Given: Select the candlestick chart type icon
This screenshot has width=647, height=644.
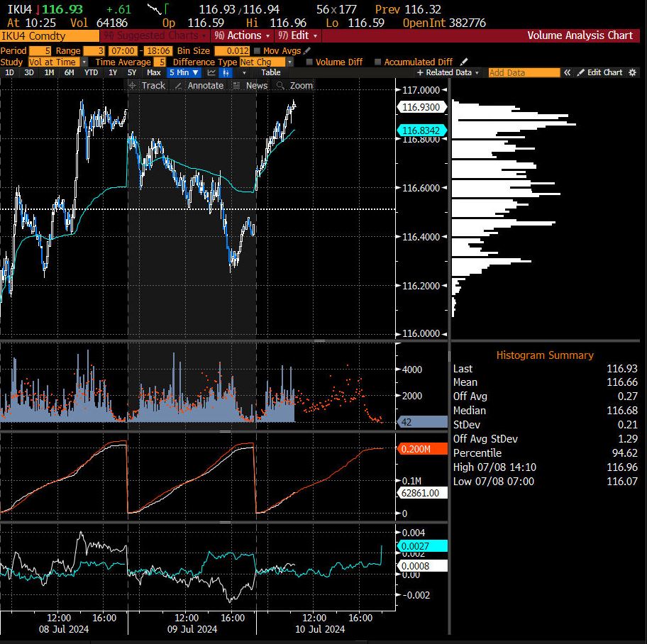Looking at the screenshot, I should [x=227, y=72].
